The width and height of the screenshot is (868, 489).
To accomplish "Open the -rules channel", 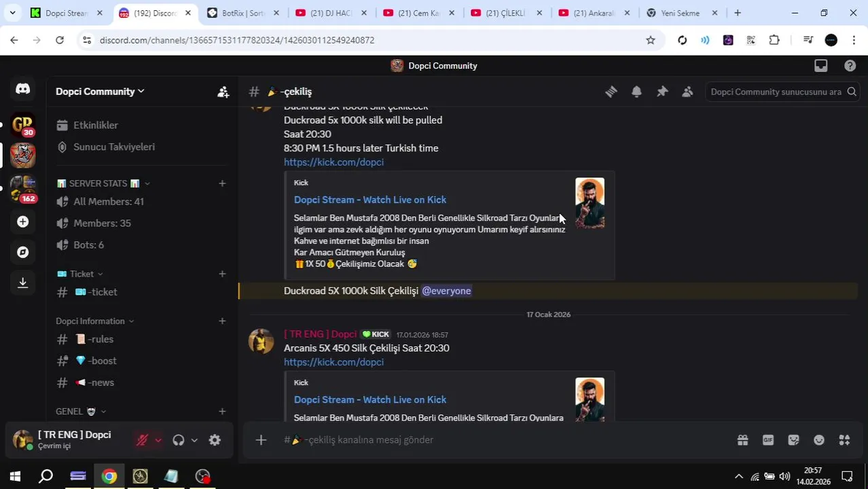I will coord(141,340).
